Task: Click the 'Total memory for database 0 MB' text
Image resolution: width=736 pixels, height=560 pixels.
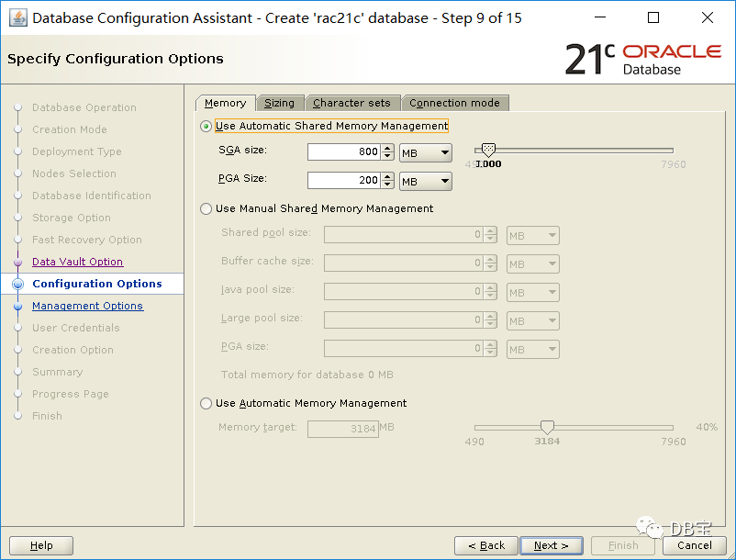Action: tap(307, 375)
